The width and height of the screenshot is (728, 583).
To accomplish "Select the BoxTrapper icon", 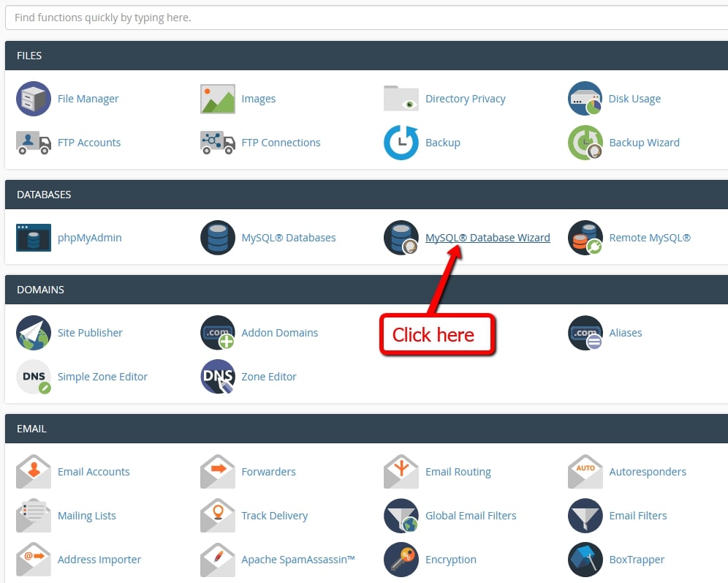I will click(x=585, y=559).
